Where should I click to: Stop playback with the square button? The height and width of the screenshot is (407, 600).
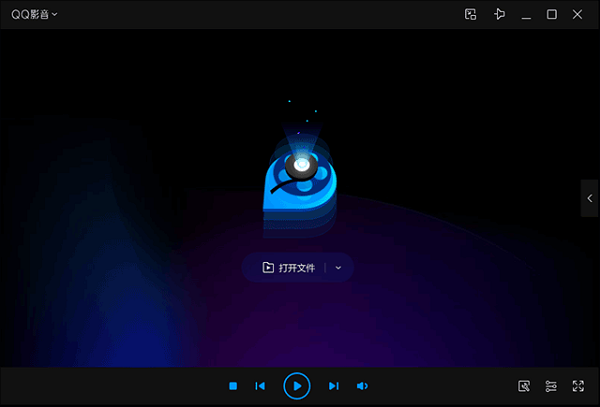click(x=233, y=386)
